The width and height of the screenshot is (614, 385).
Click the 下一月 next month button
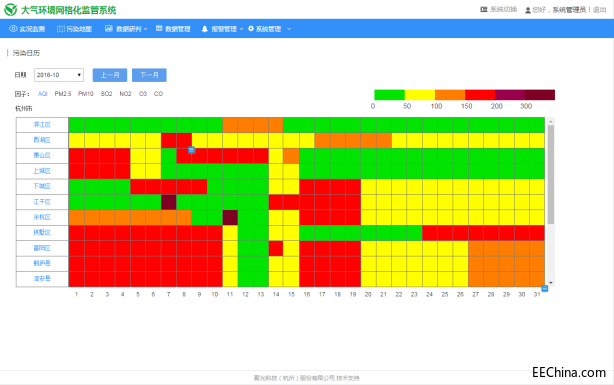pyautogui.click(x=149, y=75)
